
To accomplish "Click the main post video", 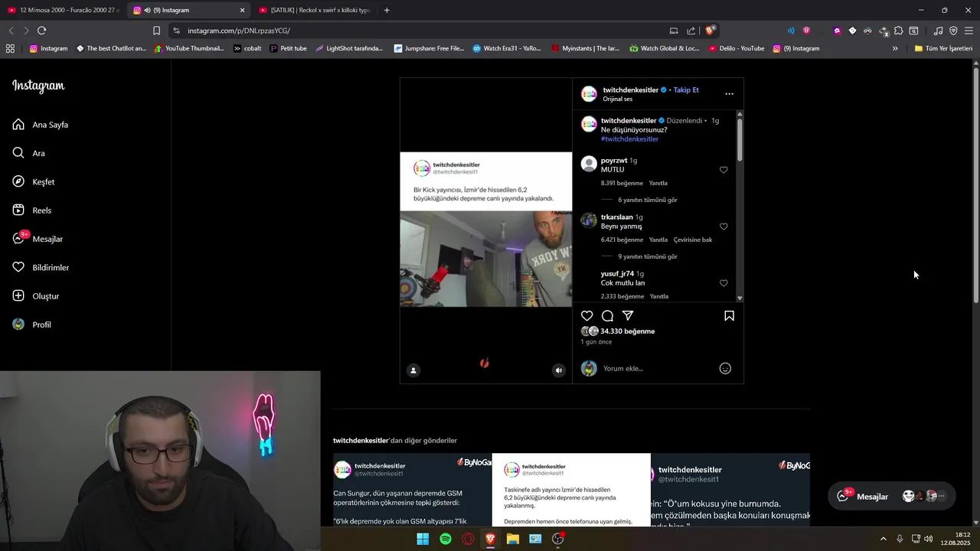I will coord(486,230).
